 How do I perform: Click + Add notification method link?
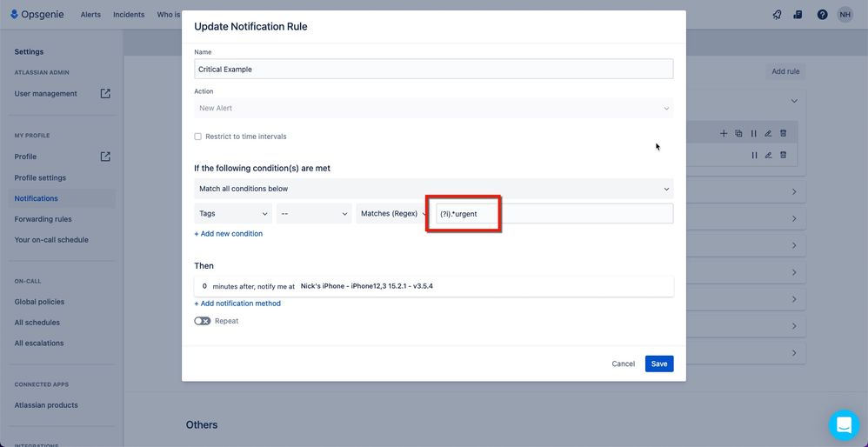point(237,304)
